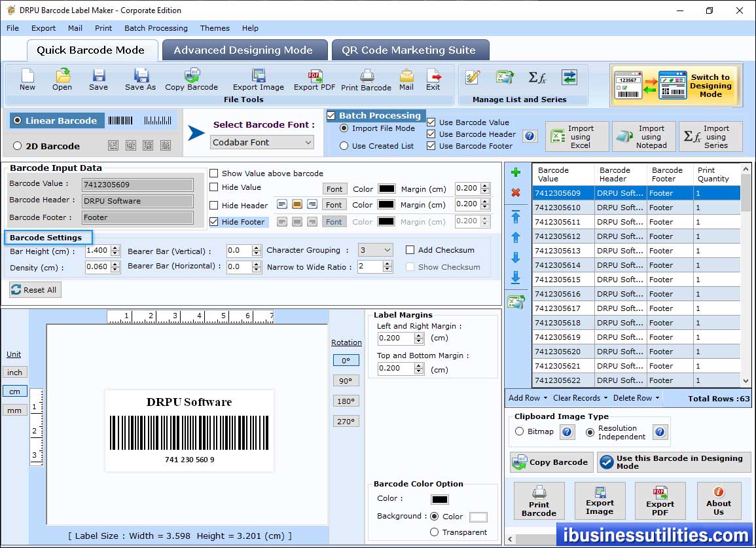Set header alignment to center icon

tap(297, 204)
